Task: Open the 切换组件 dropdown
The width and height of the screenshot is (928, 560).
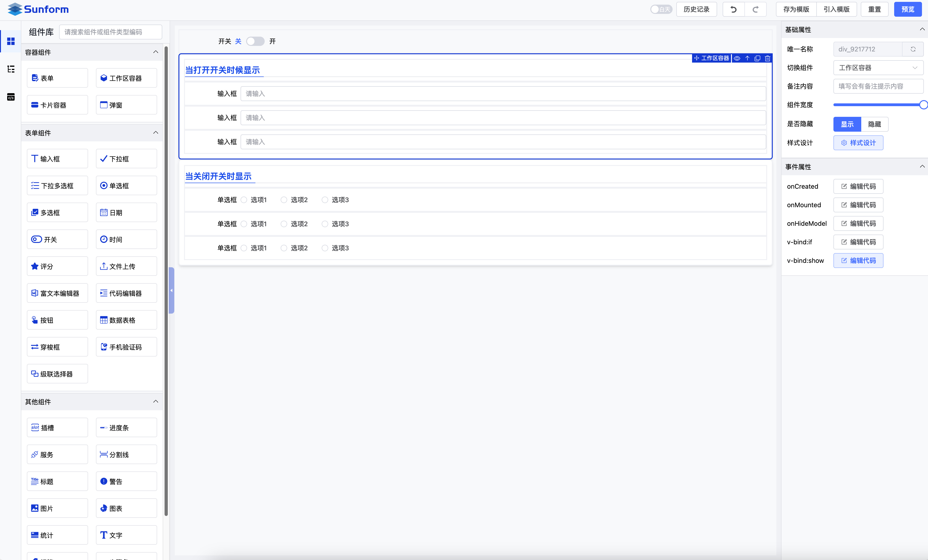Action: point(878,68)
